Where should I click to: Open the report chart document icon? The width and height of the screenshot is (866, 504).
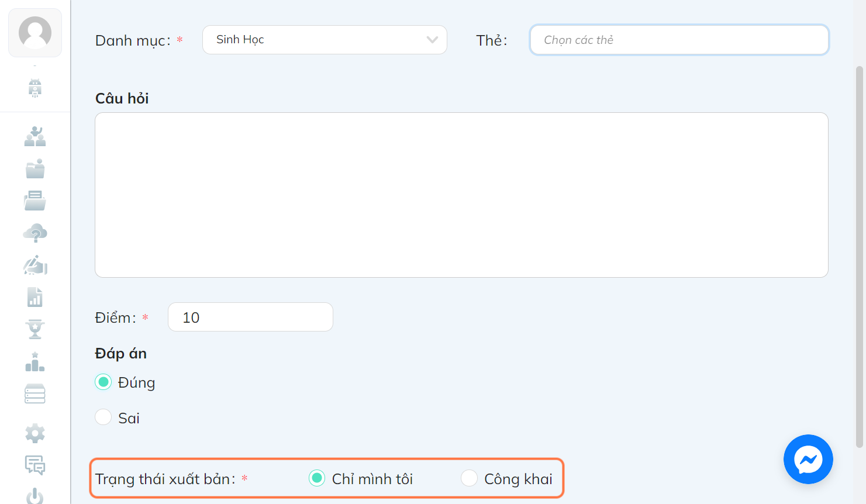(x=35, y=297)
